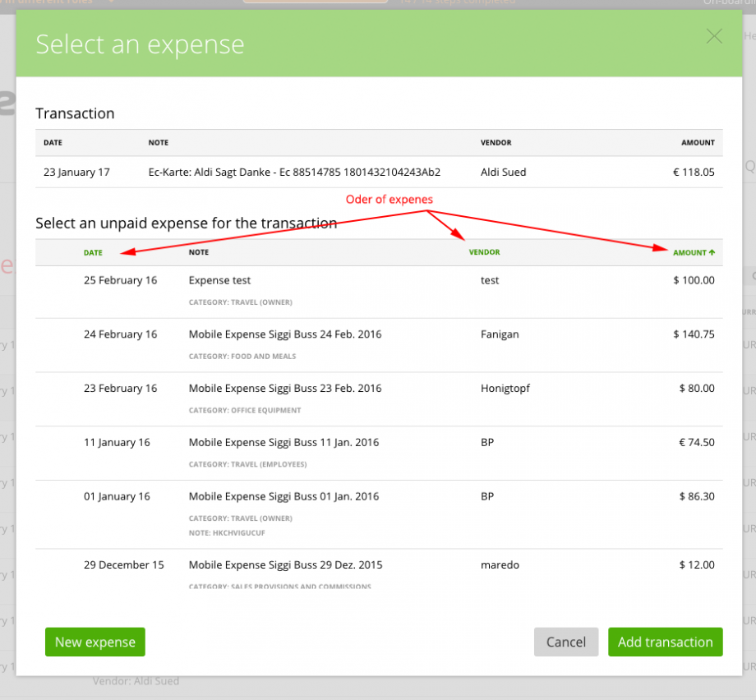756x700 pixels.
Task: Open the Help item at top right
Action: pos(749,36)
